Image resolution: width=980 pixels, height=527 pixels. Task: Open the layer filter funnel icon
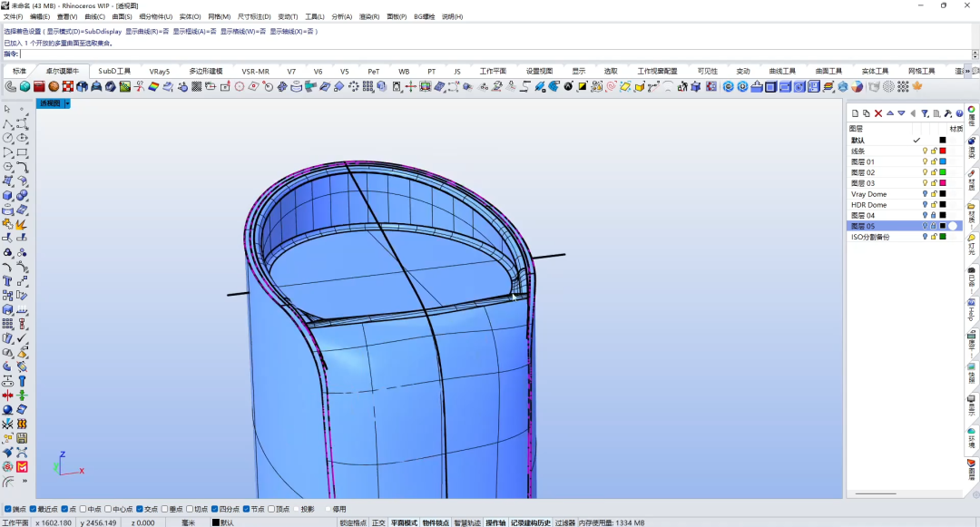tap(925, 113)
